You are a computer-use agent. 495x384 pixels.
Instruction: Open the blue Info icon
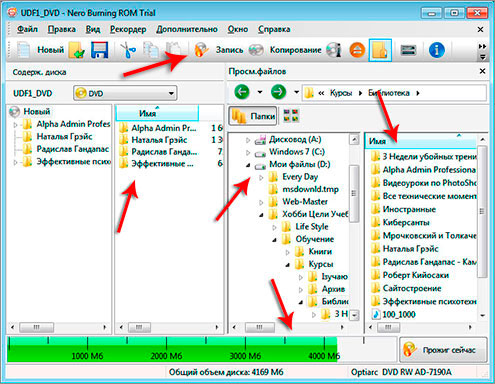[x=437, y=50]
